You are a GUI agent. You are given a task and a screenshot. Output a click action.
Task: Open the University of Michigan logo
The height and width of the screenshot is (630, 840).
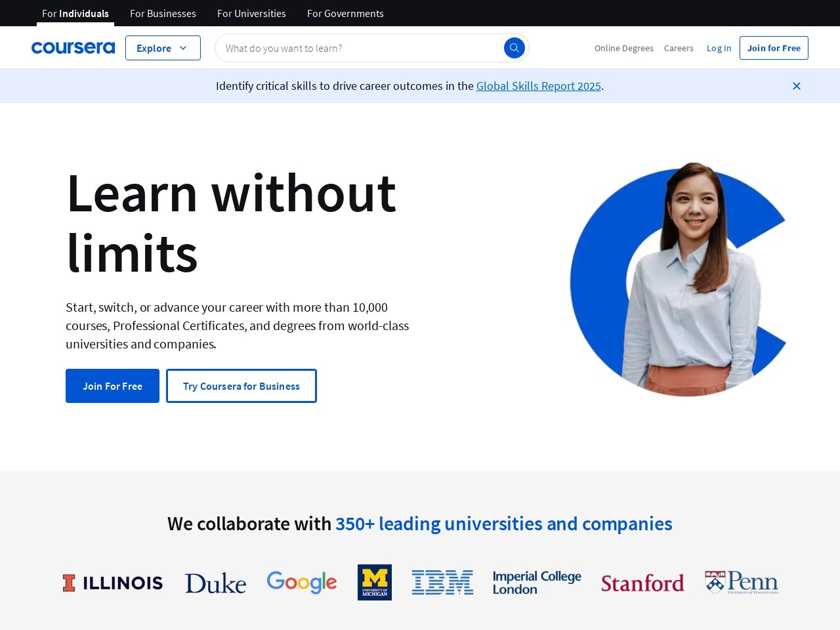pos(375,582)
